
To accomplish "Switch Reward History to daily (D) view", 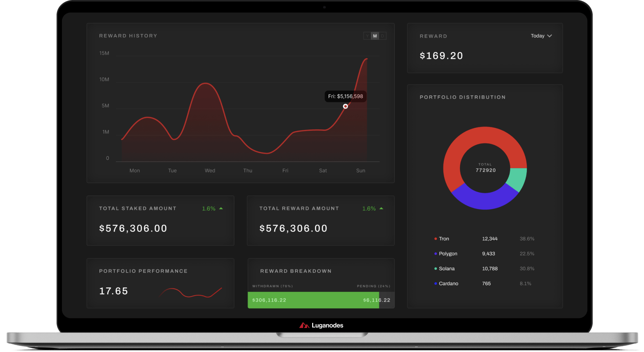I will click(382, 36).
